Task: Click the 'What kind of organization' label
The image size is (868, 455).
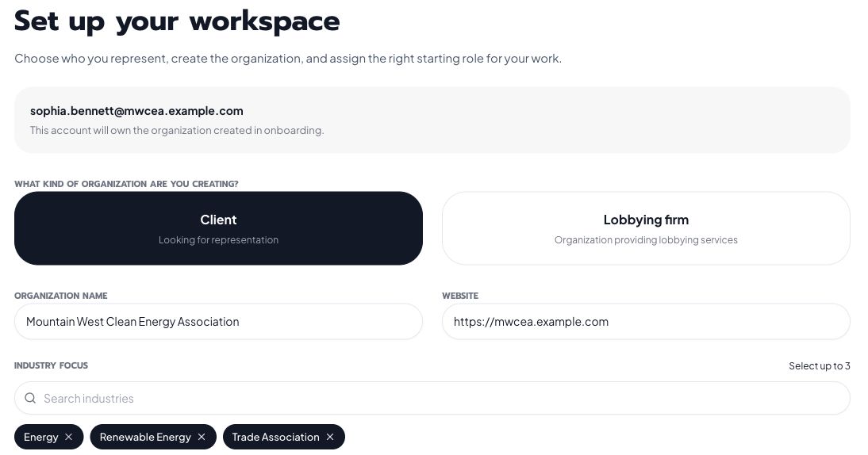Action: click(x=126, y=184)
